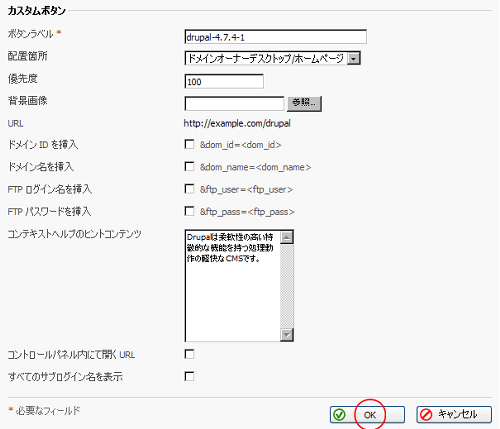Click the hint textarea scrollbar track
The height and width of the screenshot is (429, 500).
point(287,286)
